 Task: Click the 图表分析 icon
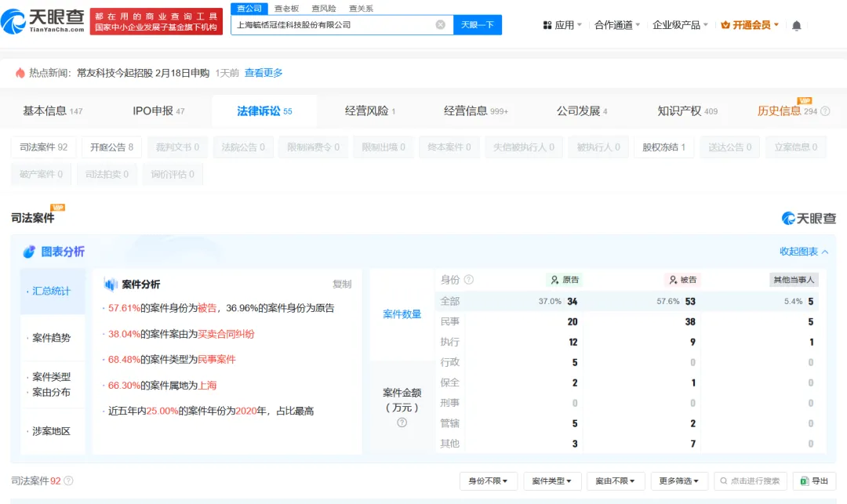(29, 252)
